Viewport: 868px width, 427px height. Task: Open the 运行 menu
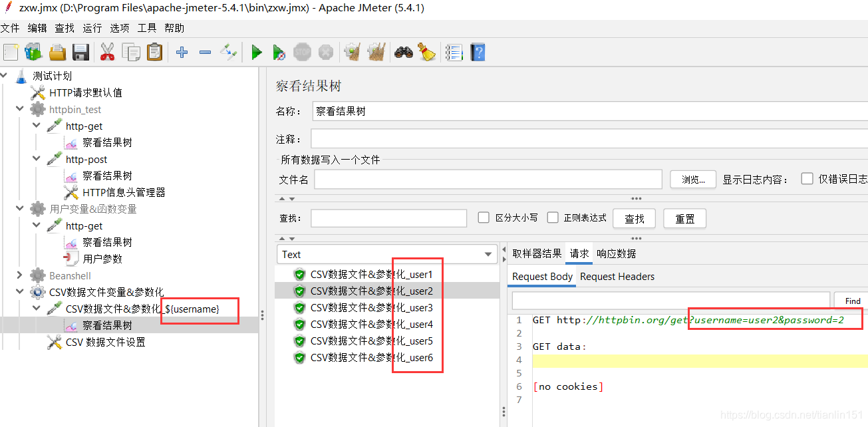92,28
